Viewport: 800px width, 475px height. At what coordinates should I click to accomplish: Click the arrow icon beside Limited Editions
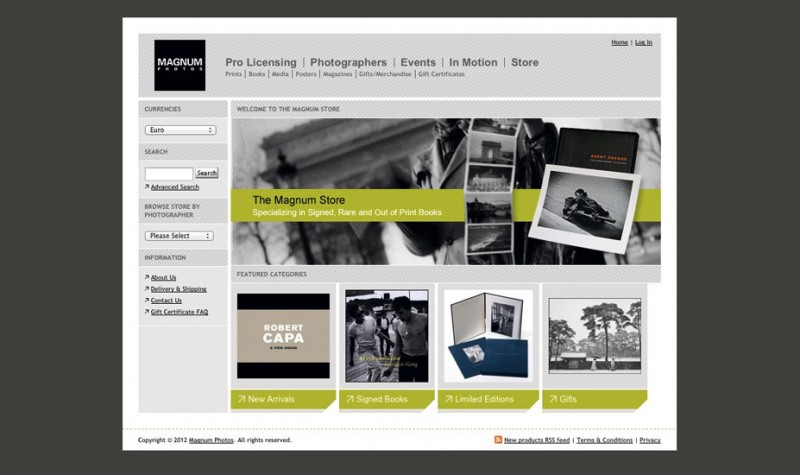[x=452, y=399]
